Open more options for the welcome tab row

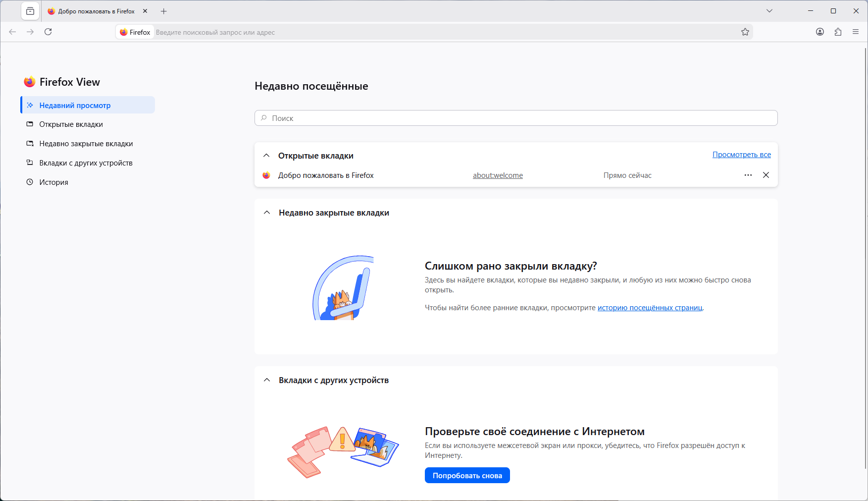[748, 175]
